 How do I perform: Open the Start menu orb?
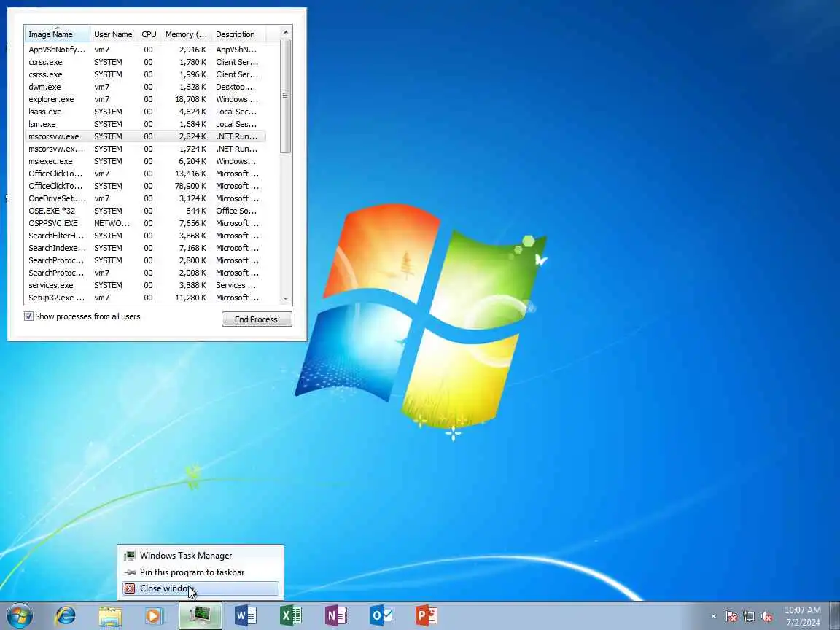pos(20,616)
